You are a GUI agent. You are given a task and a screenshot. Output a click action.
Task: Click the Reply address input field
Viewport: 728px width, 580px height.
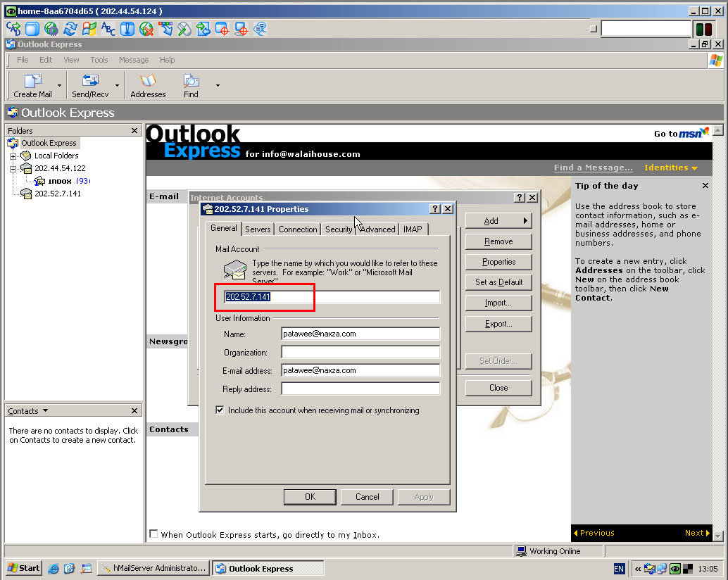360,389
